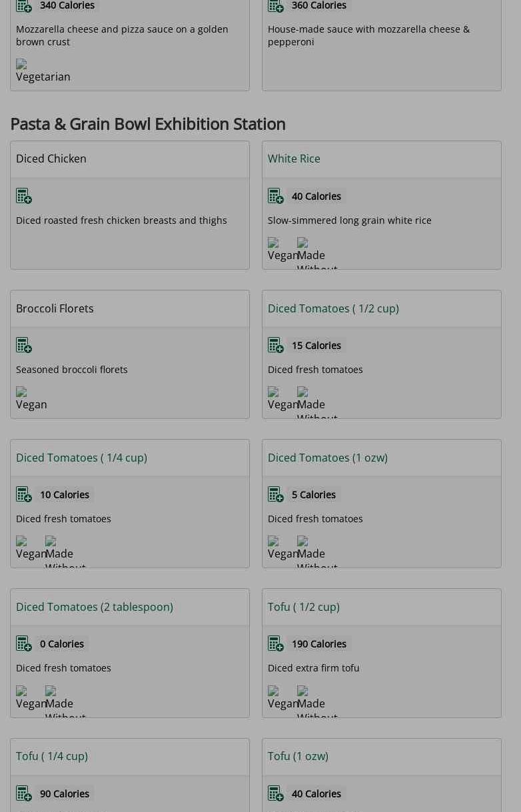Viewport: 521px width, 812px height.
Task: Add Diced Tomatoes (1/4 cup) to calculator
Action: pos(24,494)
